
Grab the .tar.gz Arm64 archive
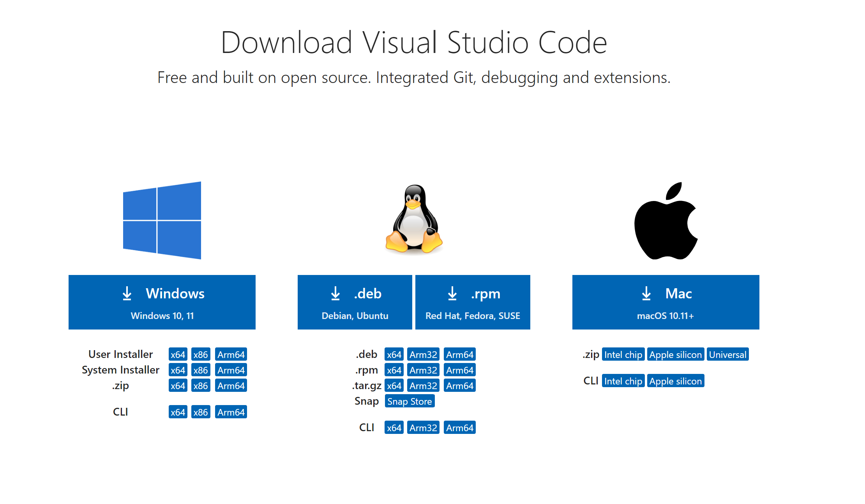(x=460, y=386)
